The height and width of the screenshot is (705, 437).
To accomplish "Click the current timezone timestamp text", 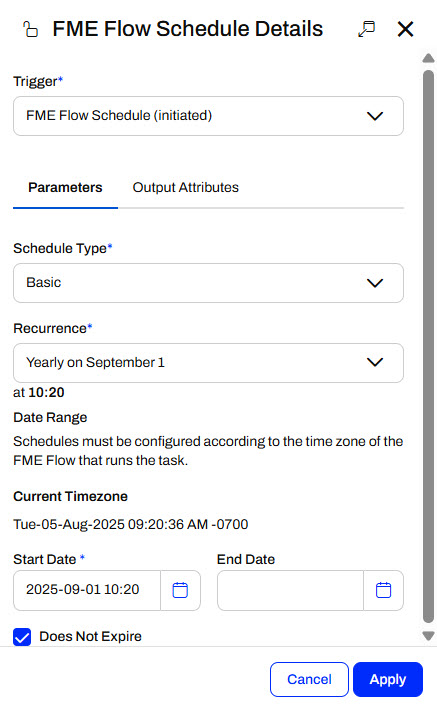I will click(x=130, y=524).
